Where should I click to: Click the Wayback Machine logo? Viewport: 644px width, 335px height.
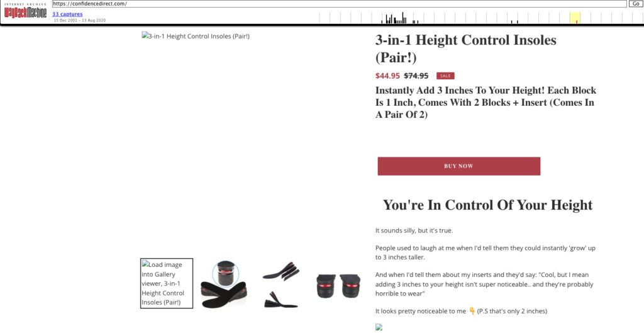[x=25, y=11]
